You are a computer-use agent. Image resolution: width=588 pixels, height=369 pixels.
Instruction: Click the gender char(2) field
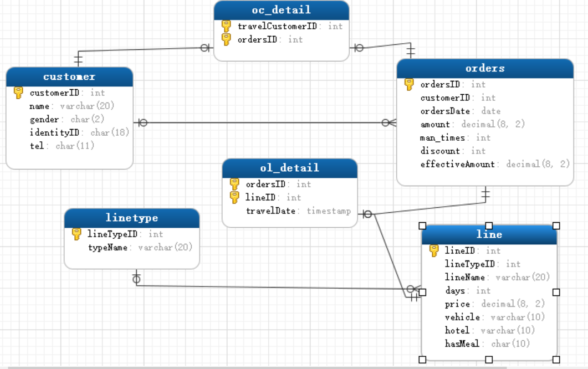[x=67, y=119]
